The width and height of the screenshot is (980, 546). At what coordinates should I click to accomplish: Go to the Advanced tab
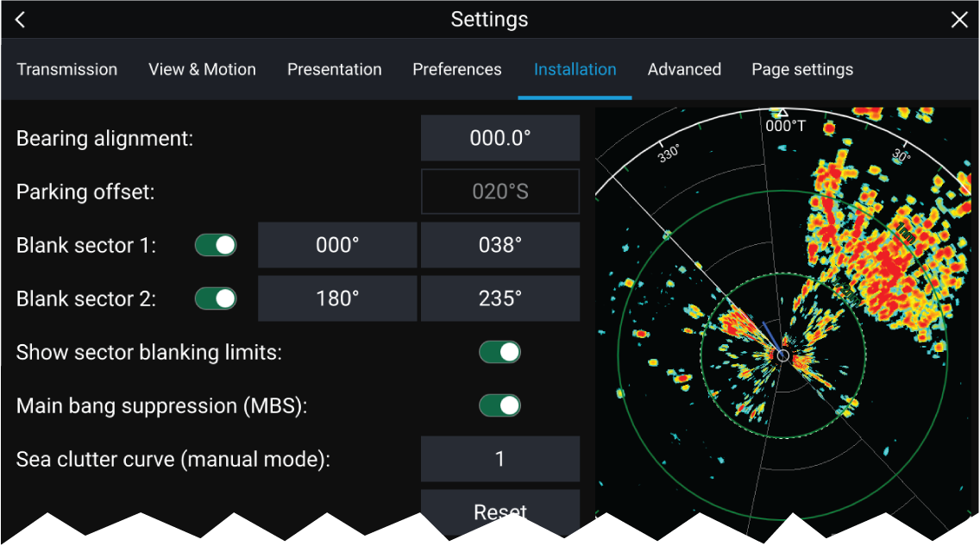point(684,70)
